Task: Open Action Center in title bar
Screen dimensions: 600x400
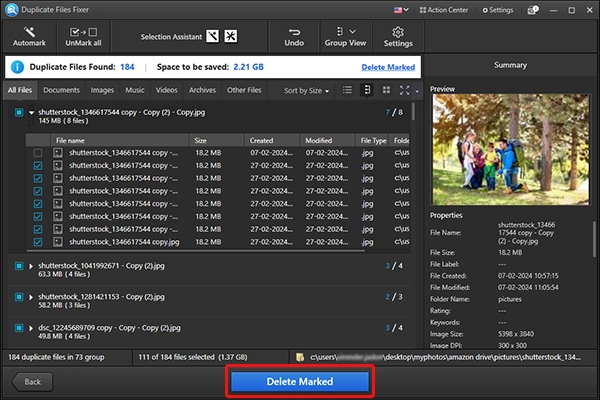Action: 443,10
